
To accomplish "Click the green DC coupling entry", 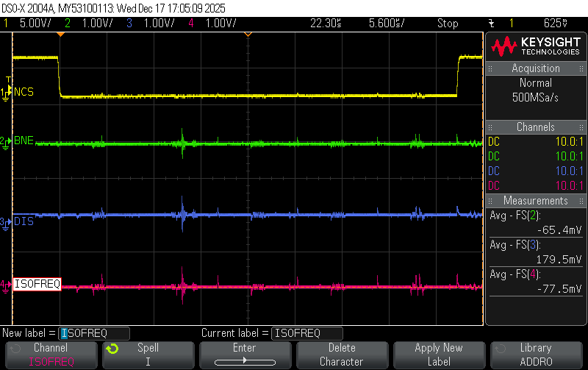I will [494, 157].
